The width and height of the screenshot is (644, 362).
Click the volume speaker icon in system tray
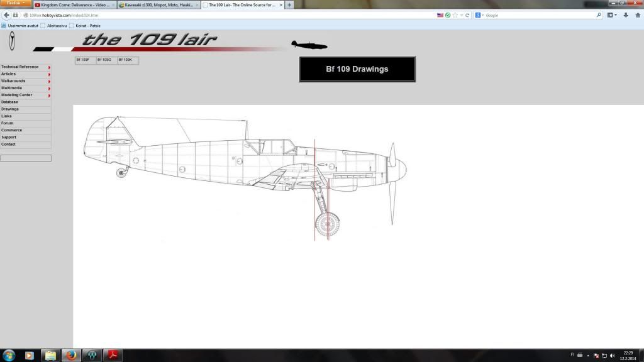coord(612,356)
